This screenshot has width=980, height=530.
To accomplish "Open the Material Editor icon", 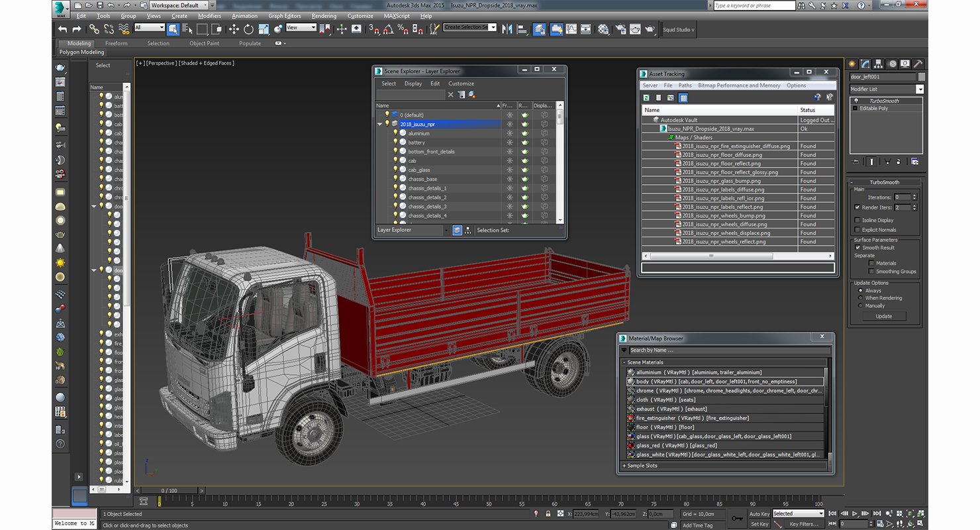I will point(603,29).
